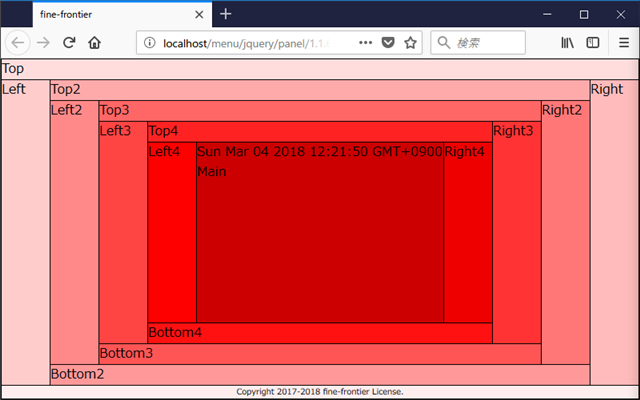The height and width of the screenshot is (400, 640).
Task: Open the Library button
Action: click(567, 42)
